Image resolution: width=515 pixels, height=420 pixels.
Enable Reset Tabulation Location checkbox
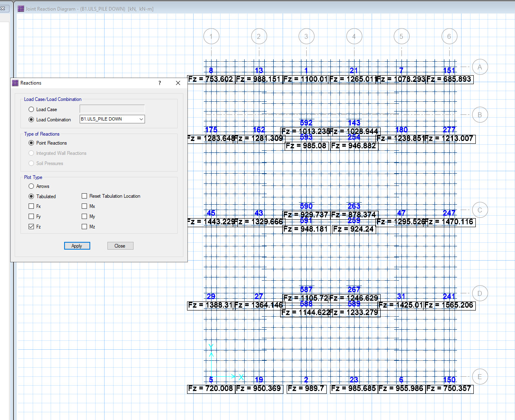point(84,196)
